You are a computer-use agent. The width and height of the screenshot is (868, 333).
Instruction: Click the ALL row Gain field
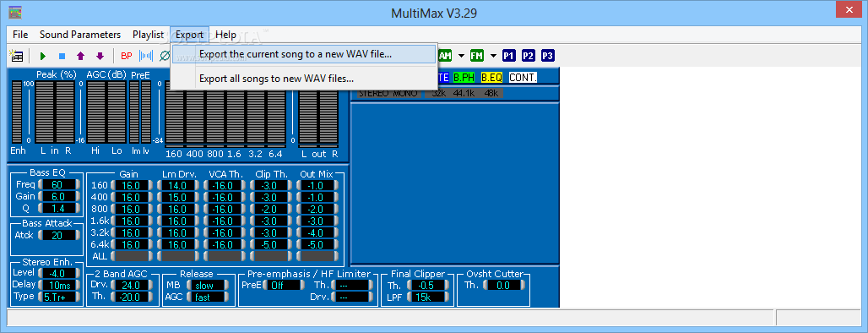131,256
